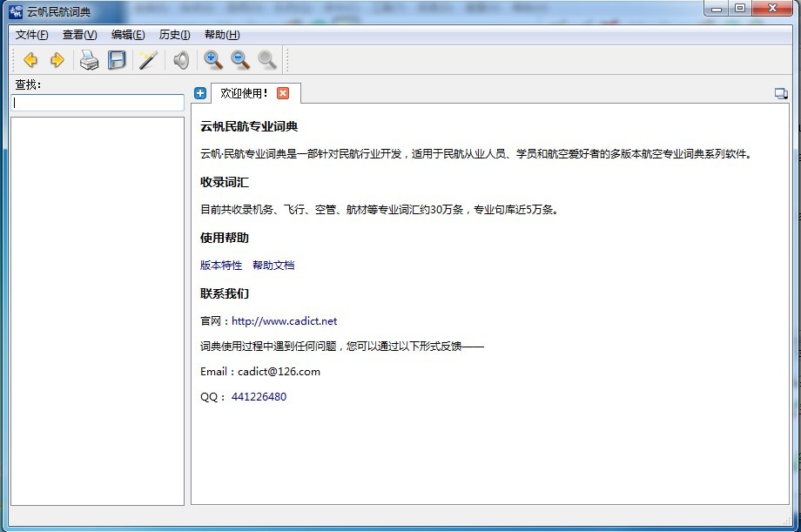801x532 pixels.
Task: Click the magic wand toolbar icon
Action: click(x=148, y=60)
